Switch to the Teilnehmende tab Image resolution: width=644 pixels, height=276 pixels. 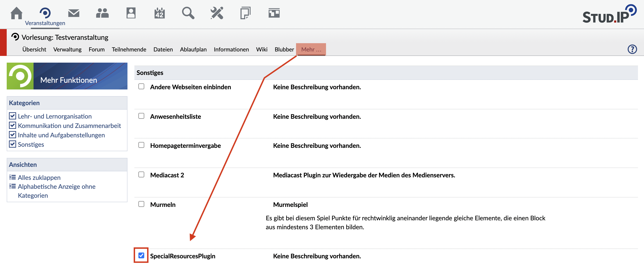click(129, 49)
